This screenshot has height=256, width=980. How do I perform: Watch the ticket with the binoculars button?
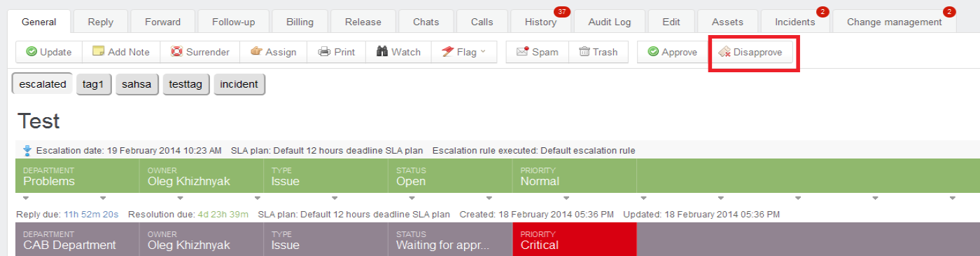[398, 52]
